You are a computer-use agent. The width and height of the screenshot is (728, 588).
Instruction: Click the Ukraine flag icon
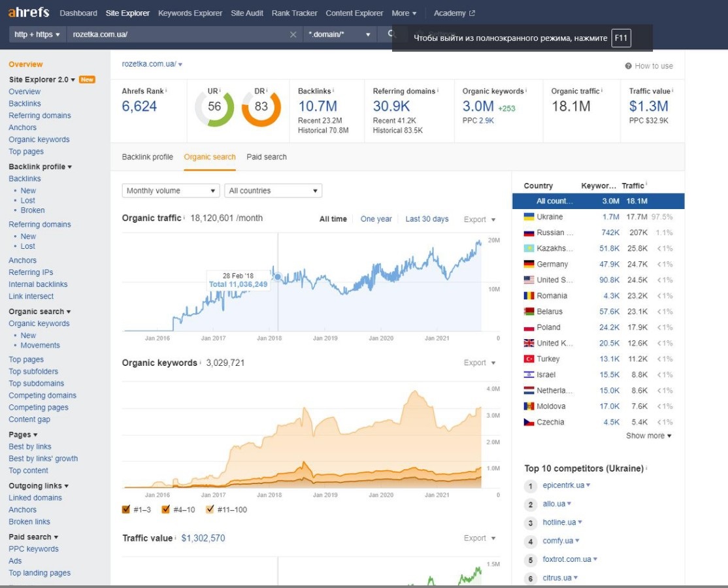pos(529,217)
